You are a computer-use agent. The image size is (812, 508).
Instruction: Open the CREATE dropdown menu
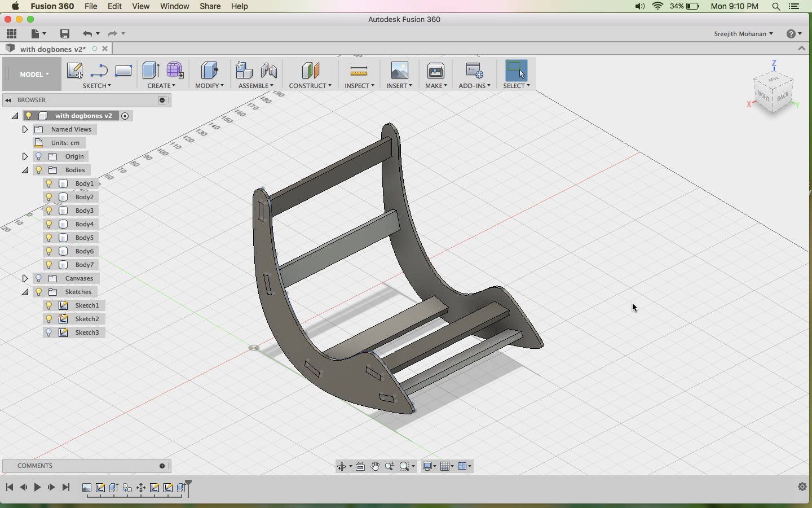point(161,86)
